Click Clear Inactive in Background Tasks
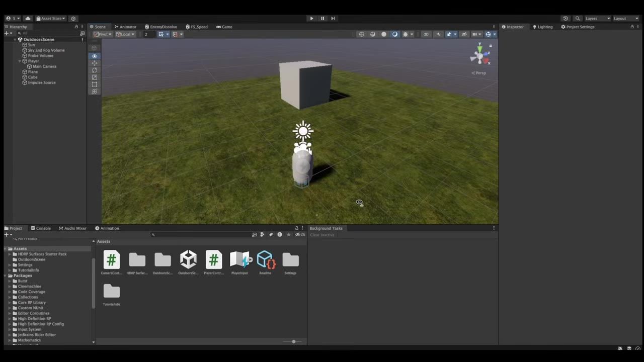The height and width of the screenshot is (362, 644). pyautogui.click(x=322, y=235)
